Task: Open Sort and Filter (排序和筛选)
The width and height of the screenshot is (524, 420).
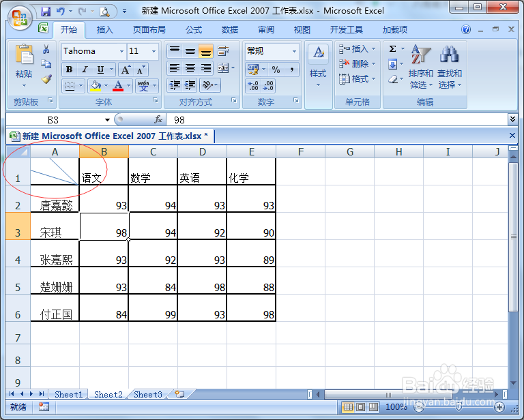Action: 420,67
